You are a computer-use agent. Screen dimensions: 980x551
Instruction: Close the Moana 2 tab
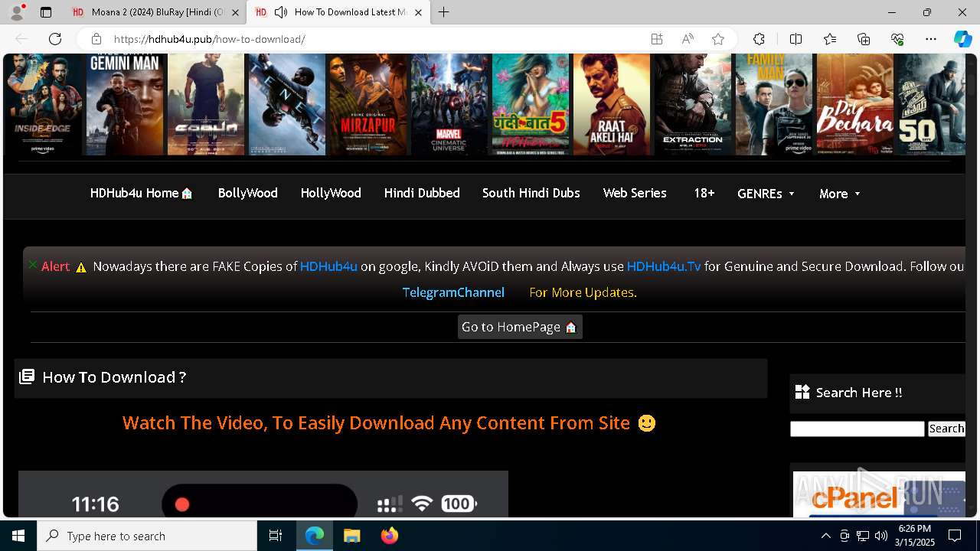coord(235,12)
